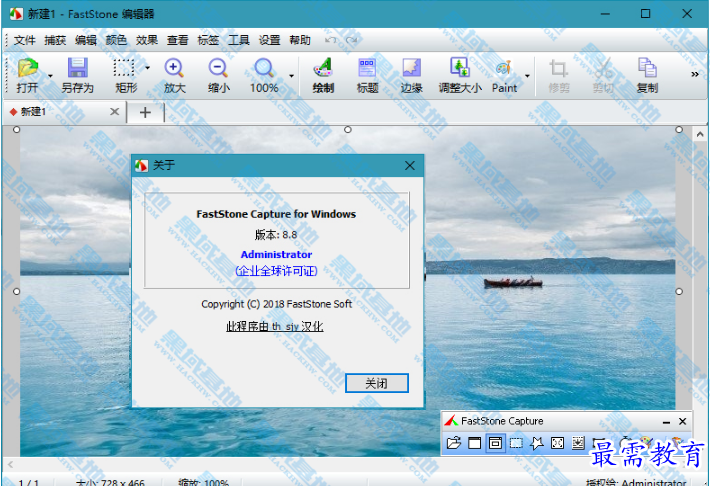Click the 关闭 button in About dialog
Screen dimensions: 713x486
click(x=377, y=383)
